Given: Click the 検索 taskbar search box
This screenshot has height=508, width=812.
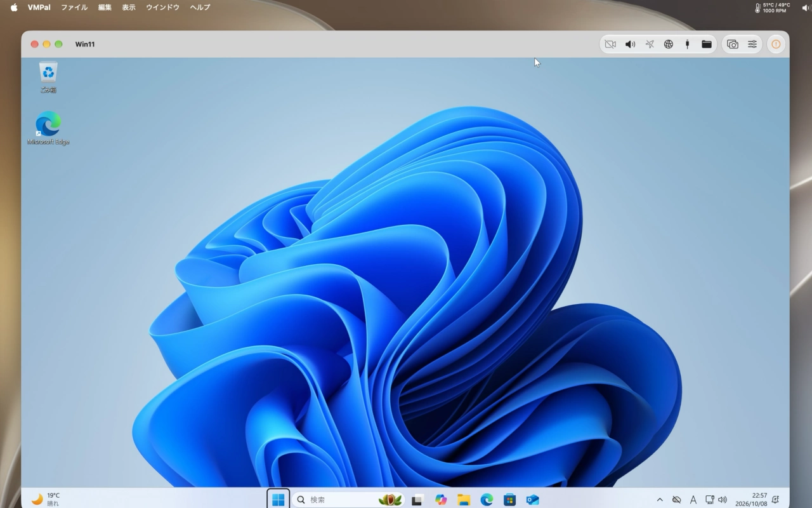Looking at the screenshot, I should click(x=349, y=500).
